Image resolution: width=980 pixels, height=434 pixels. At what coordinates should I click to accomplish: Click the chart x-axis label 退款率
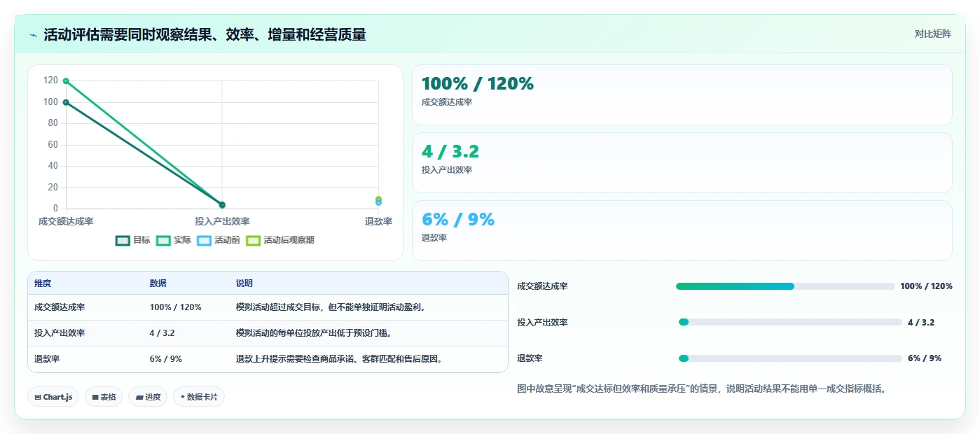point(378,221)
